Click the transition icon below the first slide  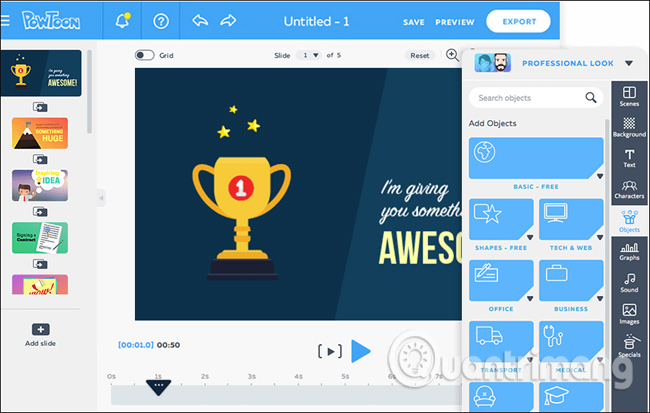tap(40, 107)
